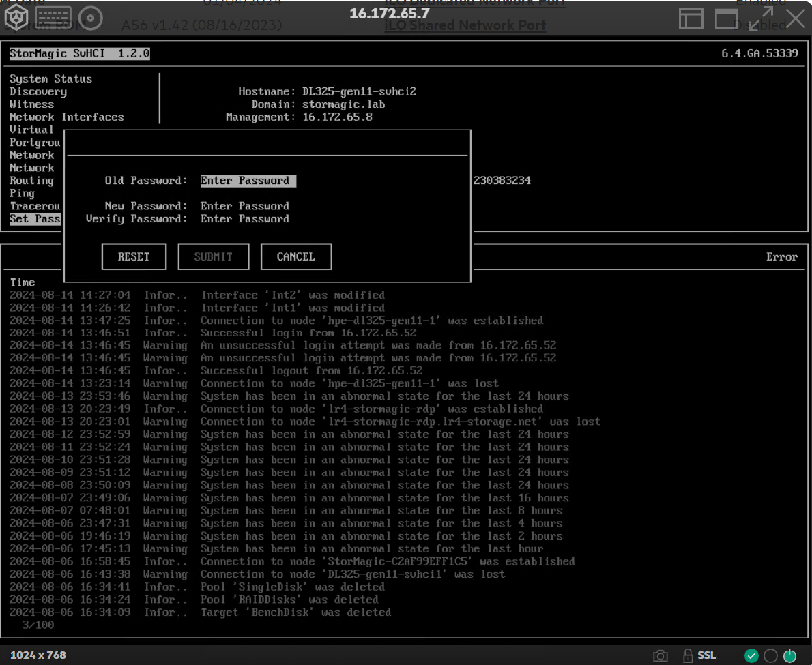Focus the Verify Password field
Screen dimensions: 812x665
tap(245, 219)
